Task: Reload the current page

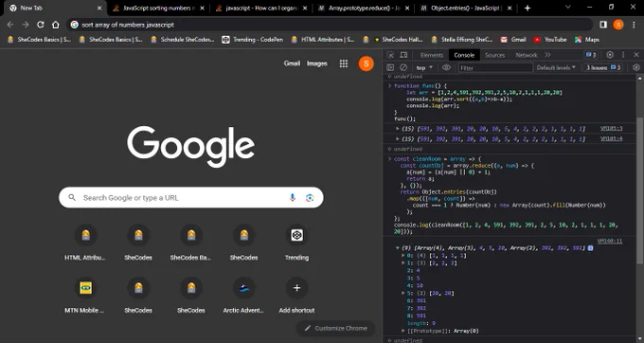Action: (x=40, y=25)
